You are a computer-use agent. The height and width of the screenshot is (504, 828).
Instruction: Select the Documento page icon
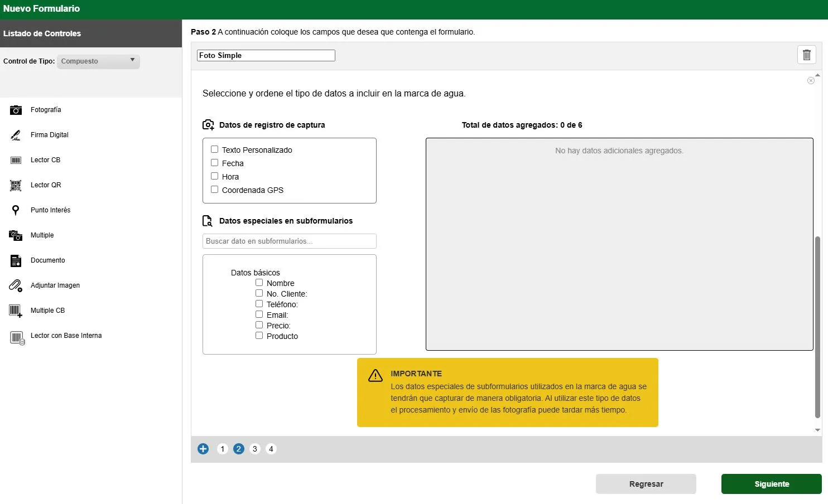click(16, 260)
